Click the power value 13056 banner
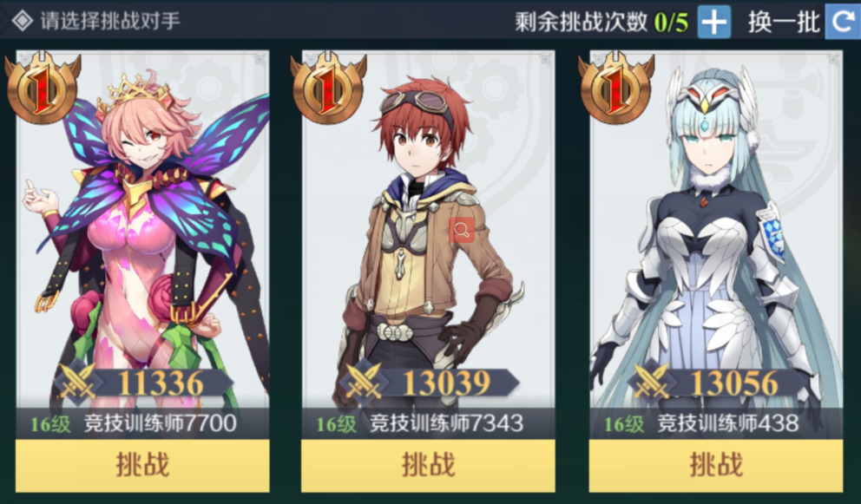The width and height of the screenshot is (861, 504). (x=734, y=383)
